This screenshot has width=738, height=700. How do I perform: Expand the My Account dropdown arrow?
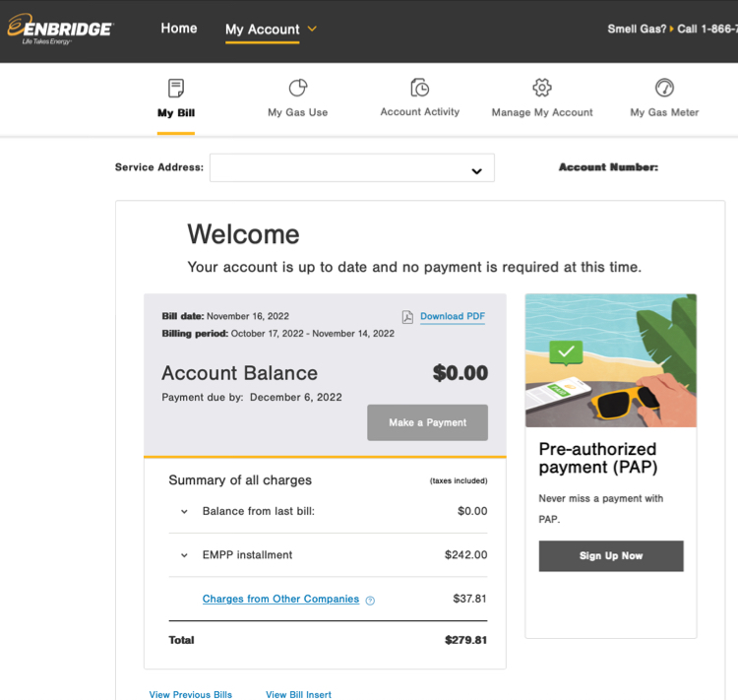(312, 29)
